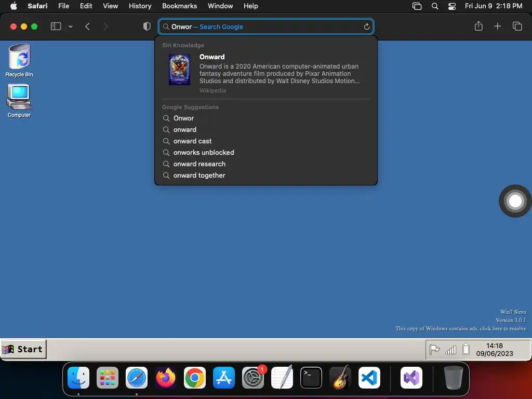Open App Store from the Dock
Image resolution: width=532 pixels, height=399 pixels.
[224, 378]
